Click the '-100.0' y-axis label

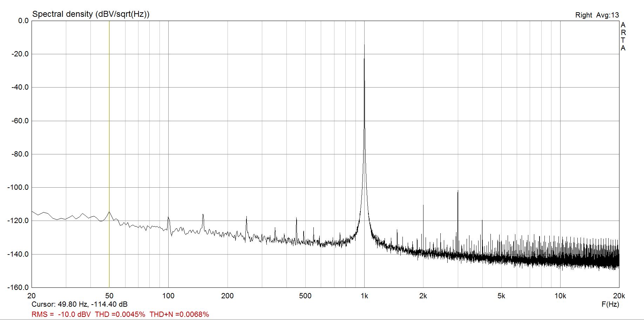pos(18,187)
